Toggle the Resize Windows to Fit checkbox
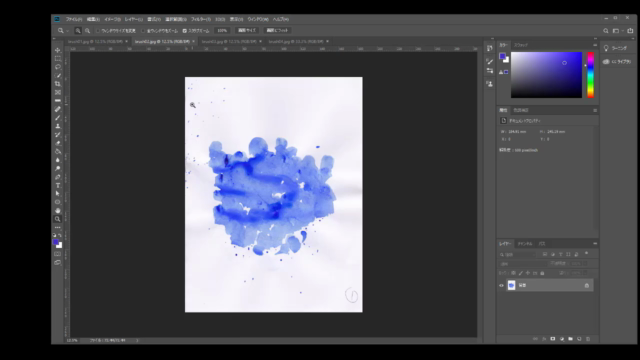This screenshot has height=360, width=640. click(x=98, y=31)
